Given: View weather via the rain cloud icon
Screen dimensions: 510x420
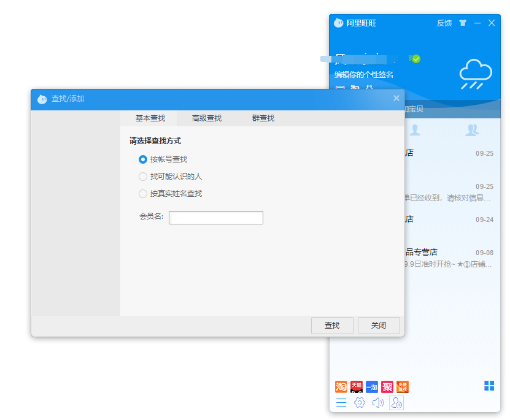Looking at the screenshot, I should (x=476, y=74).
